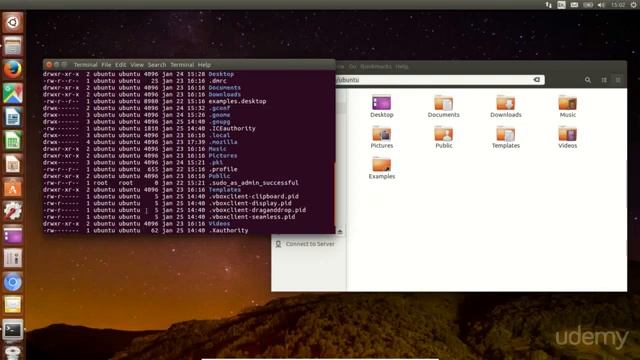Open Ubuntu Software Center from the launcher

pos(13,188)
